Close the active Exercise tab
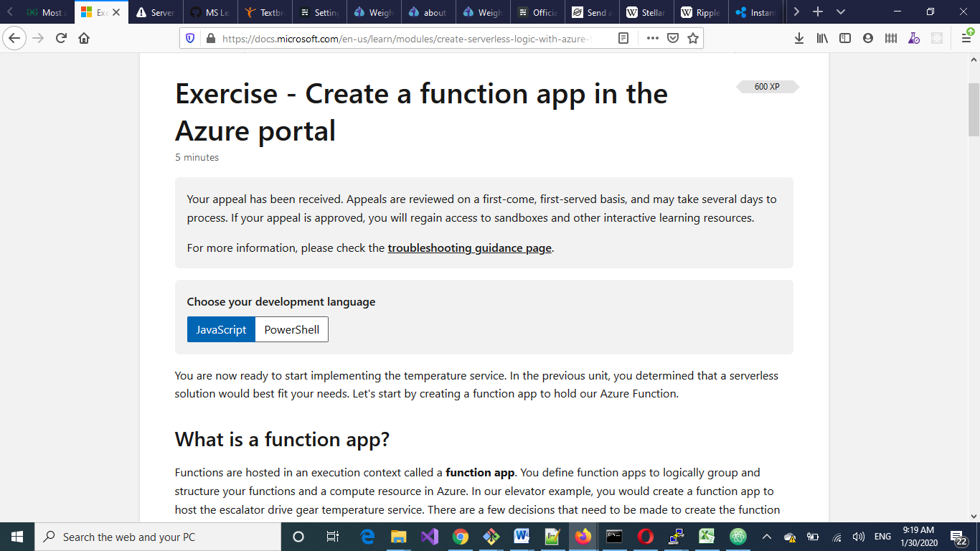 tap(116, 12)
